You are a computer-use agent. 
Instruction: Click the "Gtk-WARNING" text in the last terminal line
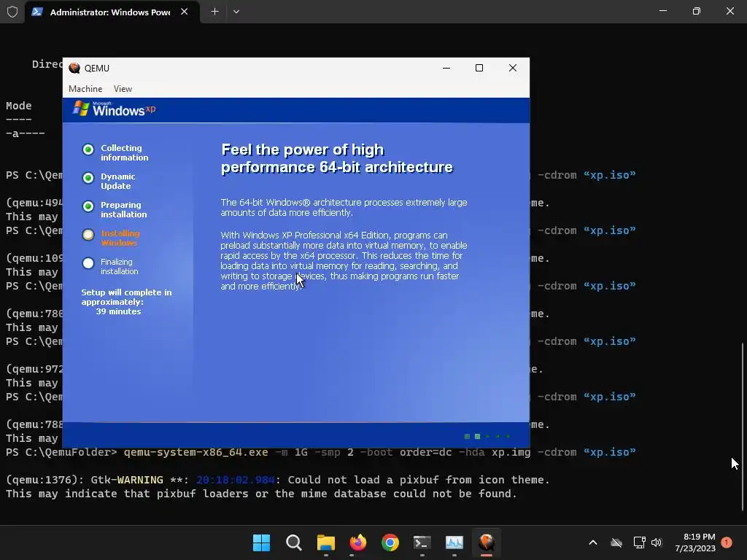pyautogui.click(x=127, y=480)
